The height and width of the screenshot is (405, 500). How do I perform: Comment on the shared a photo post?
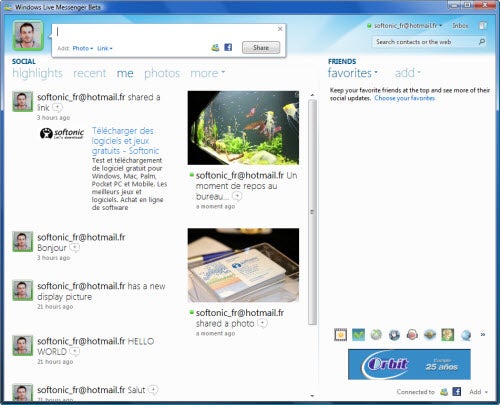(263, 323)
